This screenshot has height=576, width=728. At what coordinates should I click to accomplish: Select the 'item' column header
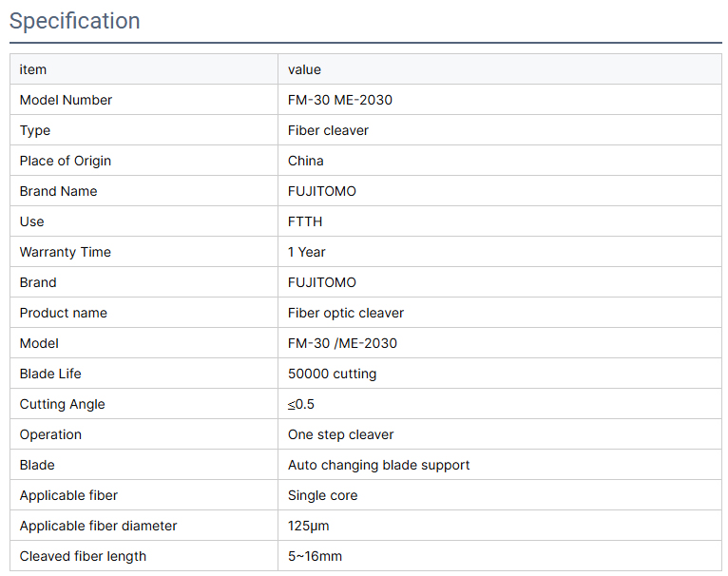coord(33,69)
